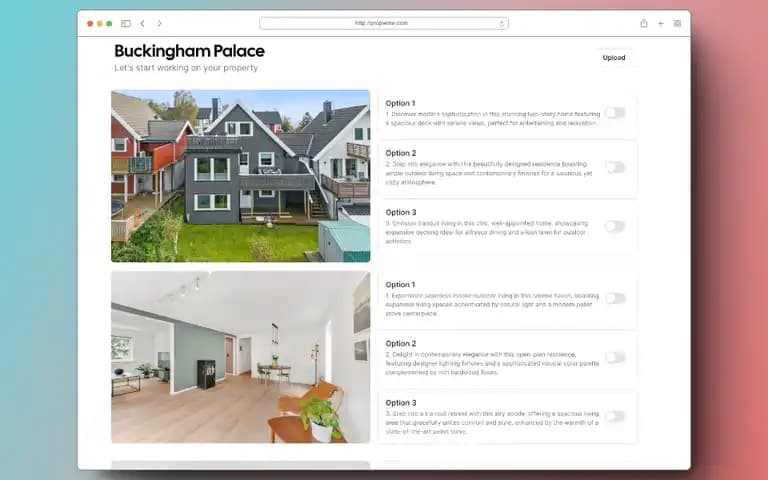The height and width of the screenshot is (480, 768).
Task: Open the browser share icon
Action: click(644, 24)
